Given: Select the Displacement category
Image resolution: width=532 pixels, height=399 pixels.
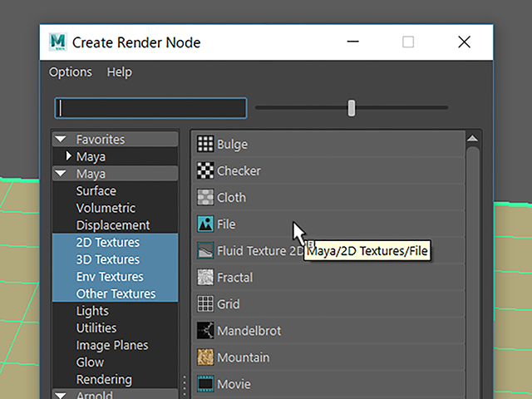Looking at the screenshot, I should tap(115, 225).
